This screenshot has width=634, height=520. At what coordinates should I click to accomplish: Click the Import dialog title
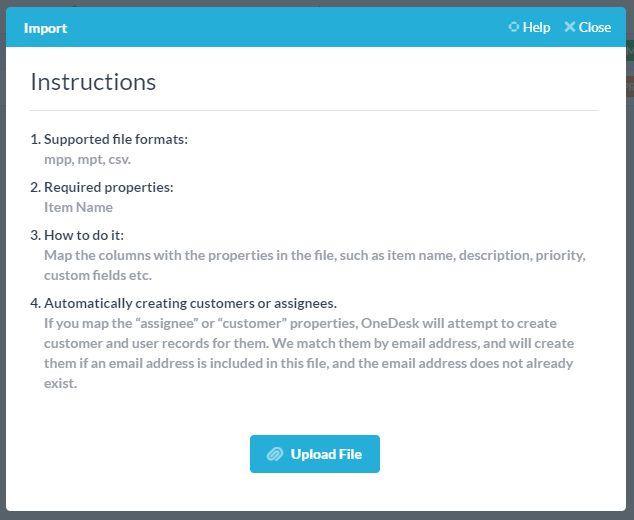tap(46, 28)
